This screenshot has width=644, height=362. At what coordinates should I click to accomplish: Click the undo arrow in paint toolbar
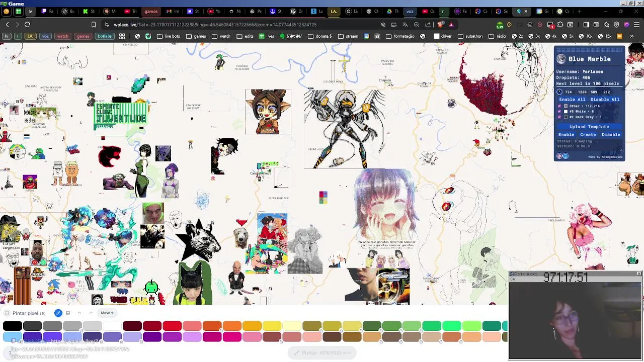tap(79, 313)
